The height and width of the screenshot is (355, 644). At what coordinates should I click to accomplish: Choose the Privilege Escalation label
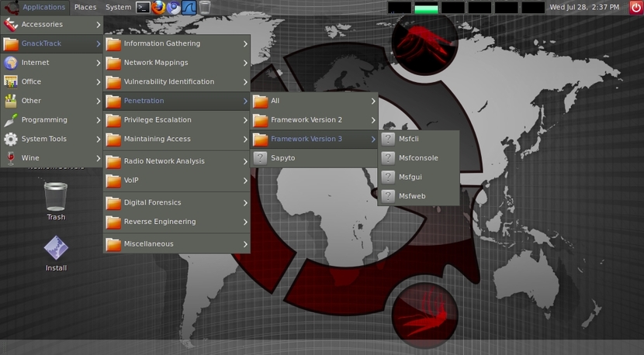pos(158,120)
